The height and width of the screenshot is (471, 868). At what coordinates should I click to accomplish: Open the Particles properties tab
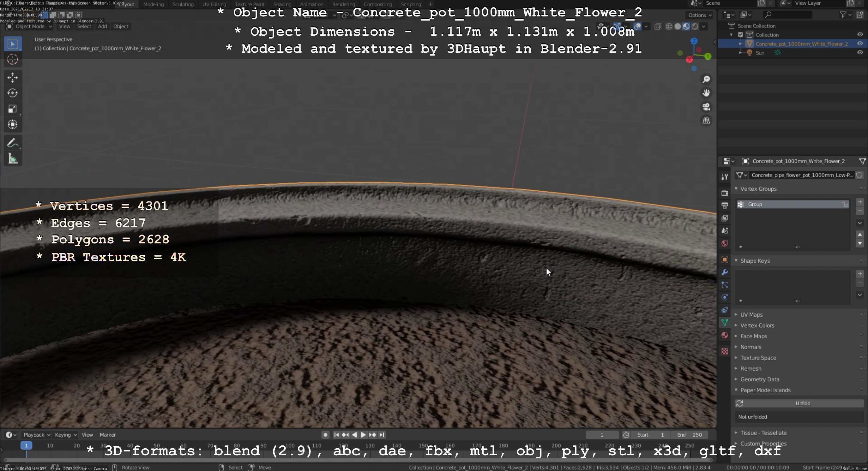pos(725,285)
